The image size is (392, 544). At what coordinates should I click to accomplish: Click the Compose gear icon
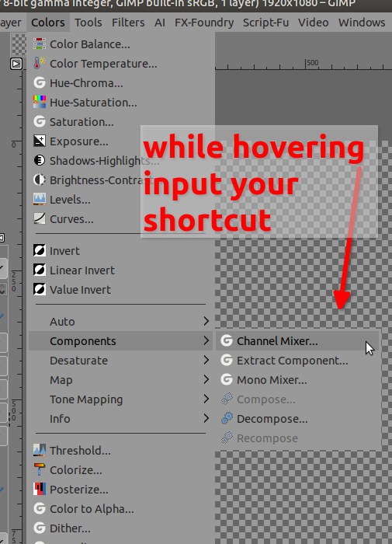pos(227,399)
